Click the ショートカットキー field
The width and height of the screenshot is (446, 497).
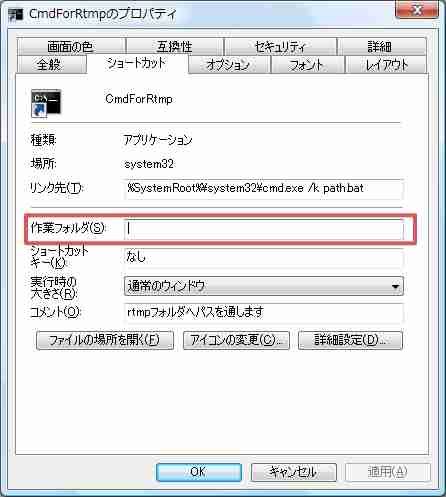[x=264, y=258]
